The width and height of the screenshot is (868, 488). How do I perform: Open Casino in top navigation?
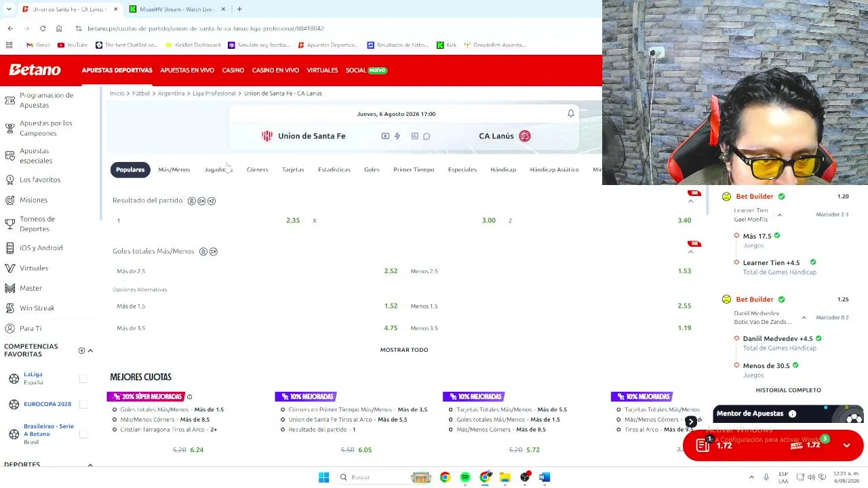click(233, 70)
